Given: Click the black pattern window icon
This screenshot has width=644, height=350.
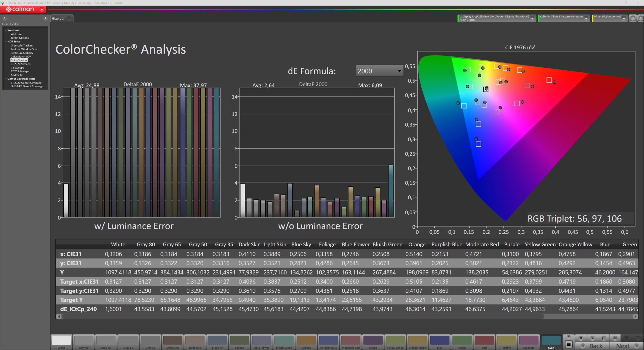Looking at the screenshot, I should point(569,344).
